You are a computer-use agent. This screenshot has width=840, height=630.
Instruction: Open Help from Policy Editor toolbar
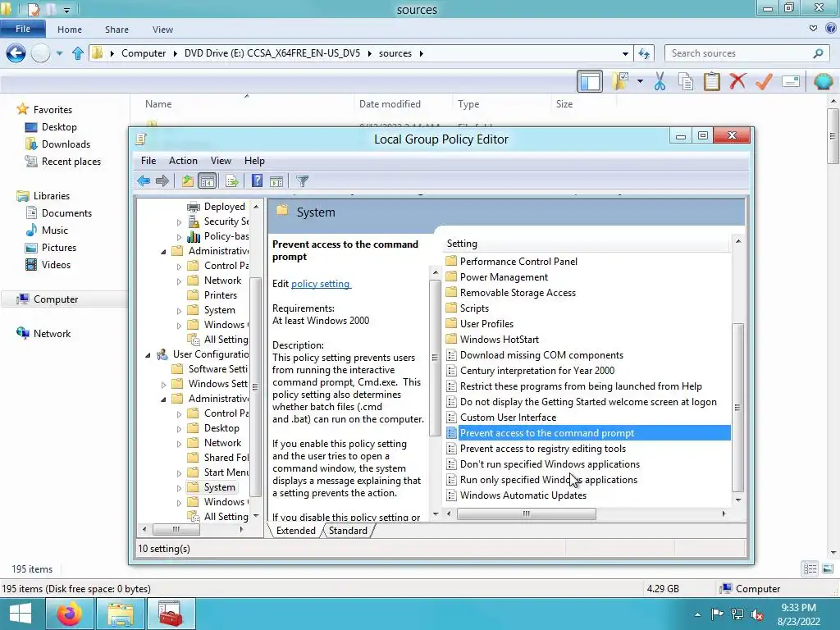257,181
